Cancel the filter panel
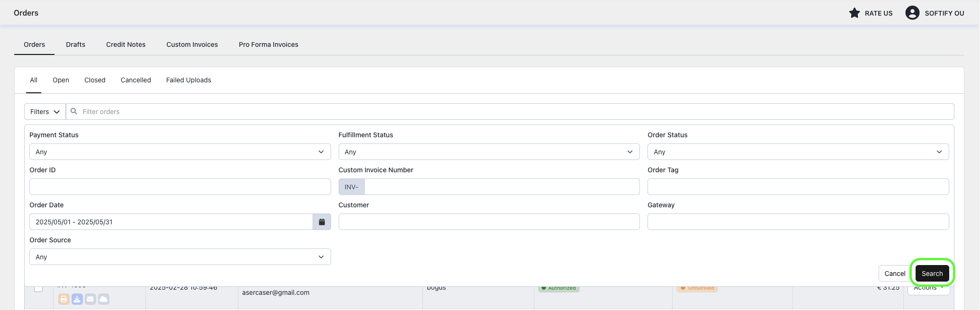 click(894, 274)
